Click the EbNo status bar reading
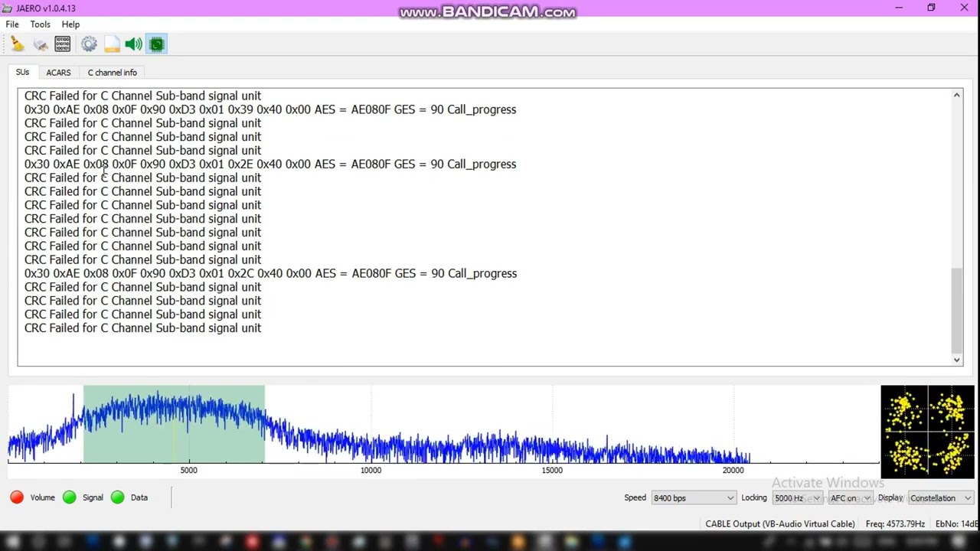The height and width of the screenshot is (551, 980). (957, 524)
